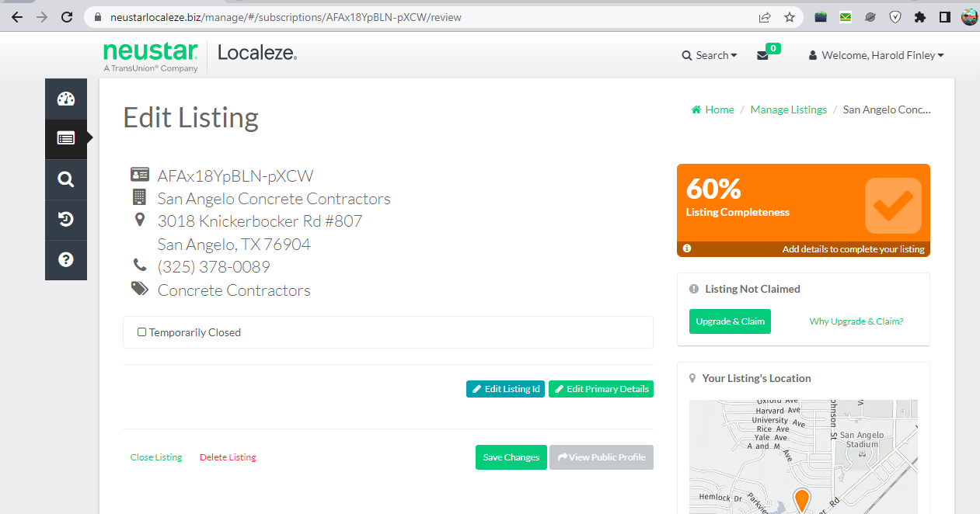The image size is (980, 514).
Task: Click the building icon beside business name
Action: tap(139, 197)
